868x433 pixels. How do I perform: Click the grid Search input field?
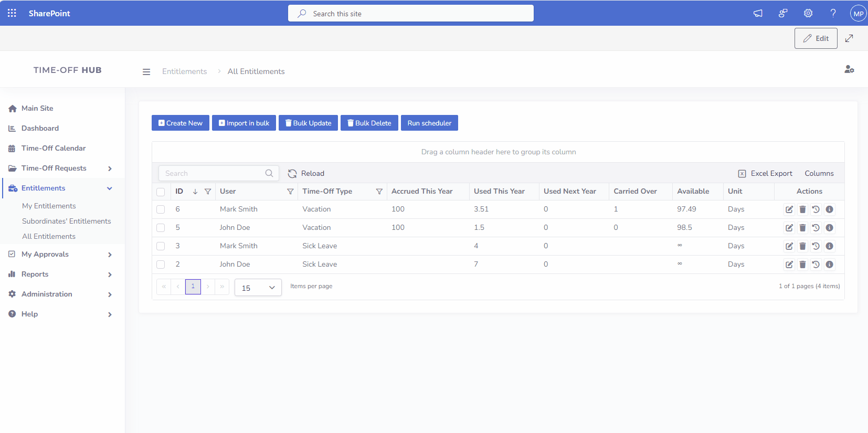pos(213,174)
